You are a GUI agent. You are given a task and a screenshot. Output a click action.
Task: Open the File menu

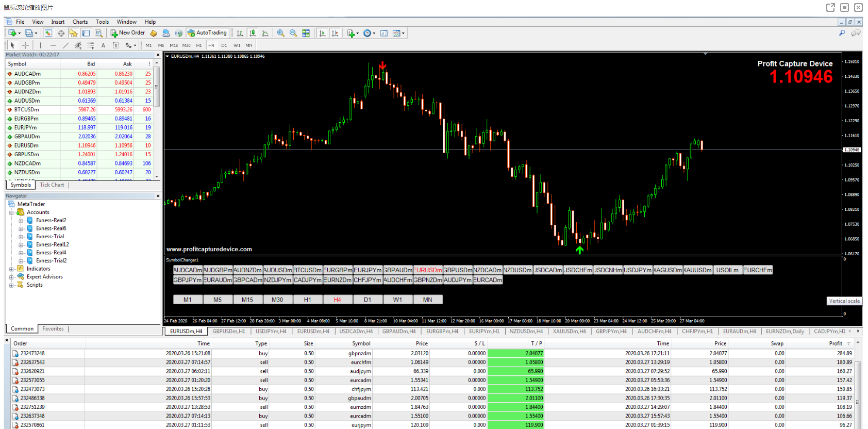[x=20, y=22]
